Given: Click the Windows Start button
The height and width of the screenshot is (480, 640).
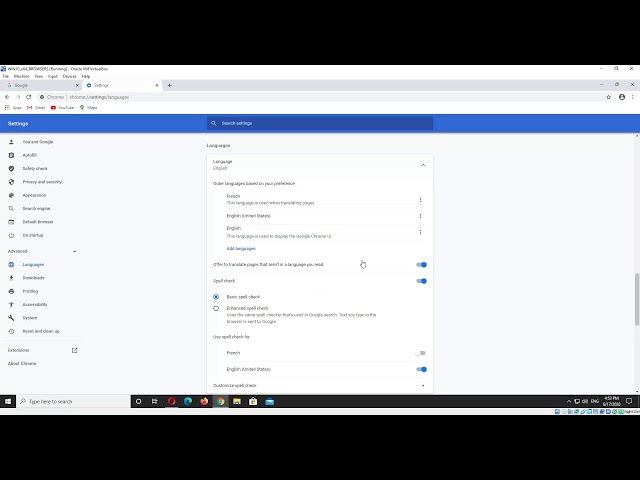Looking at the screenshot, I should pos(8,402).
